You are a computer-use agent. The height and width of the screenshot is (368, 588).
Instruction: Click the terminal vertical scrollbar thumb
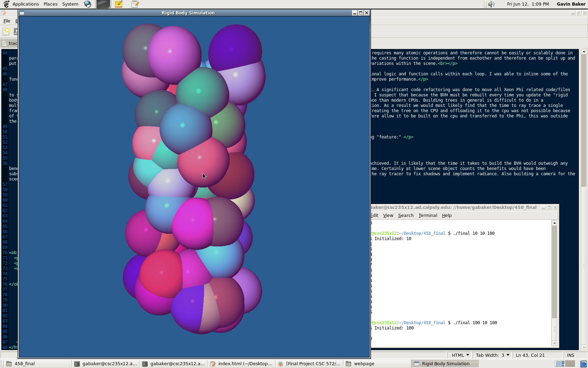click(554, 329)
